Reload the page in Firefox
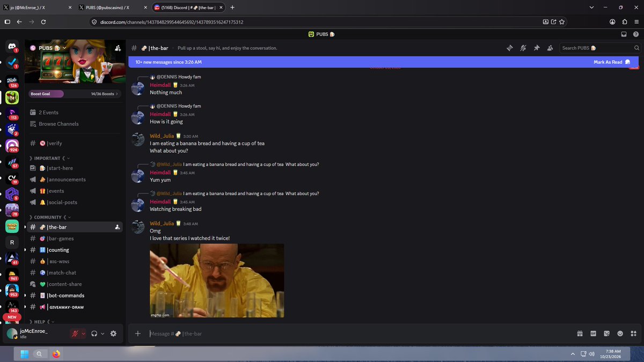644x362 pixels. pos(43,22)
